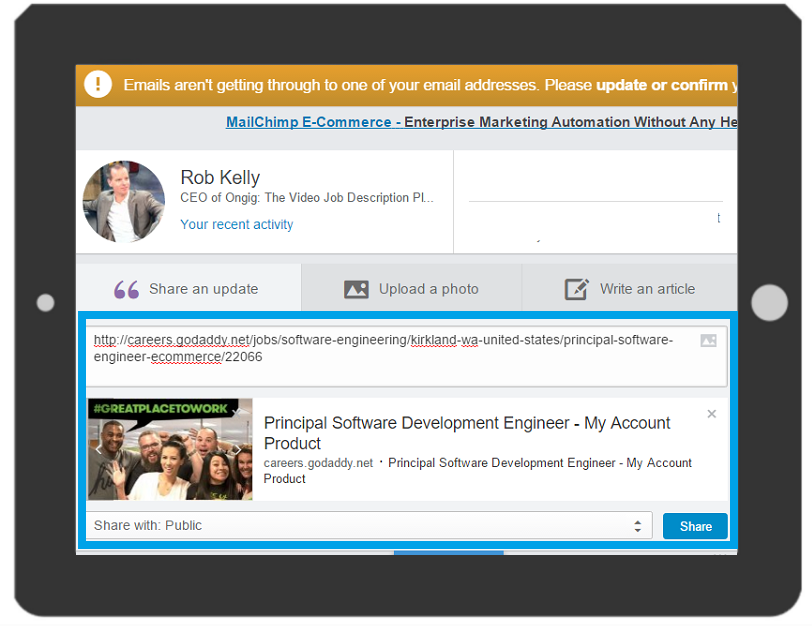Click the warning exclamation icon in banner

click(98, 84)
